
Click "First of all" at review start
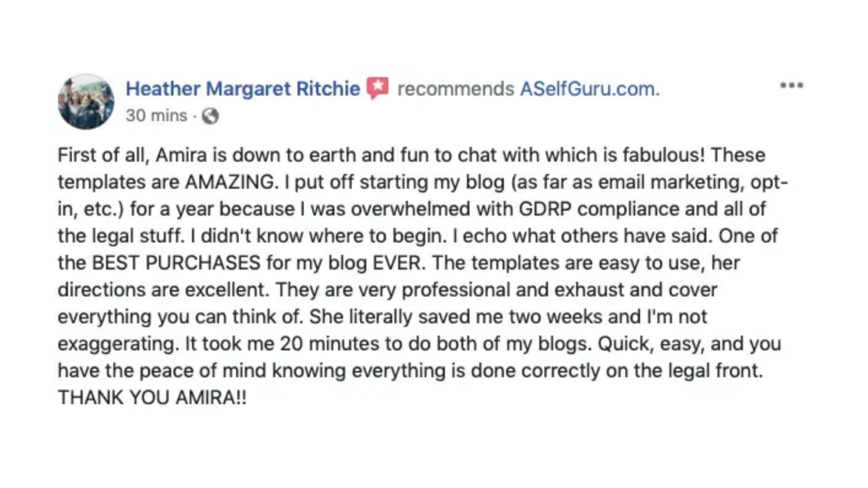tap(103, 155)
